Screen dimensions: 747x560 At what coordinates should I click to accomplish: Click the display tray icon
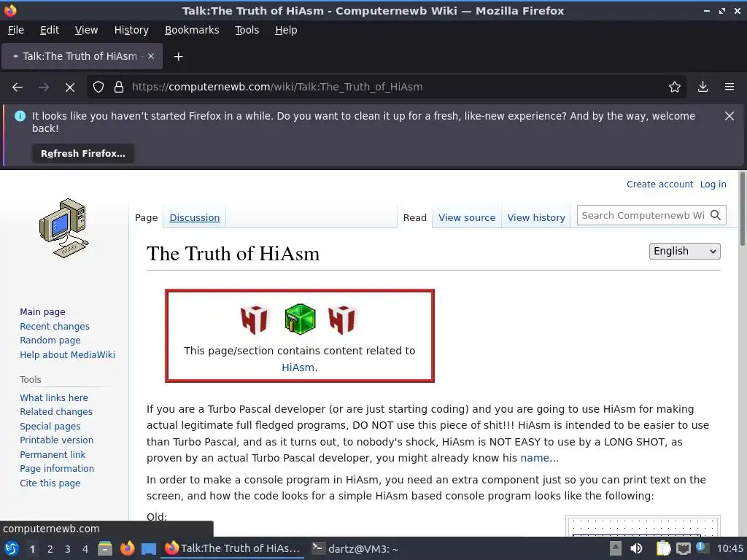683,548
